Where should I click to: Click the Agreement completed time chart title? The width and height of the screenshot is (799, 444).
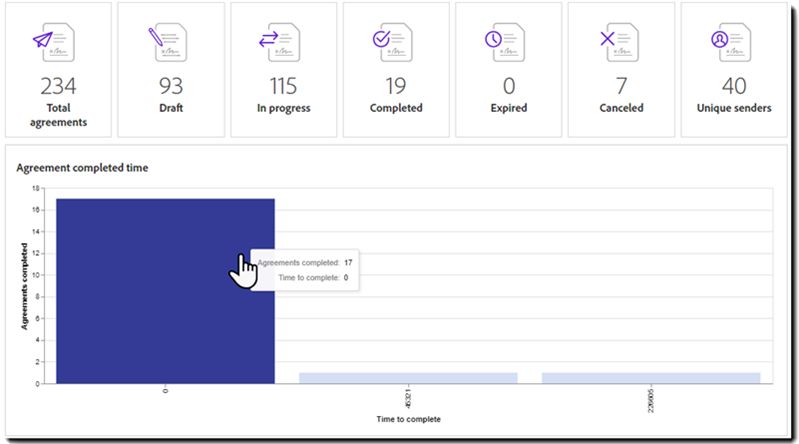[82, 168]
